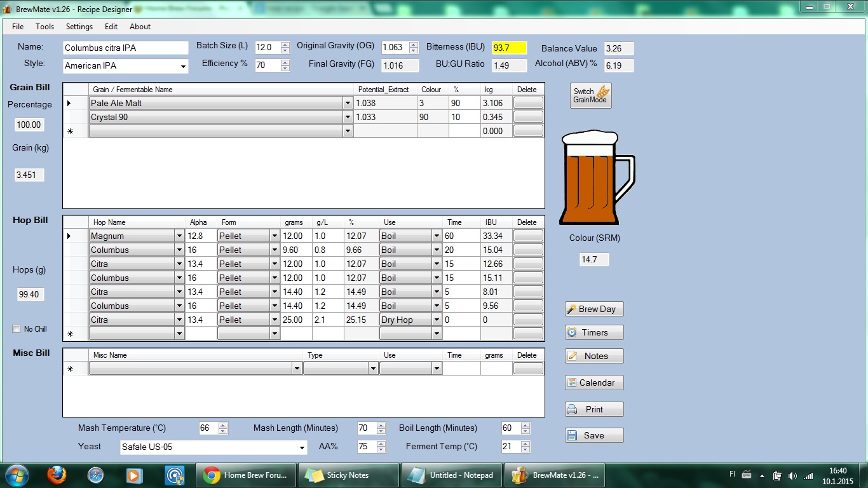Launch Safari compass icon from taskbar
868x488 pixels.
96,475
